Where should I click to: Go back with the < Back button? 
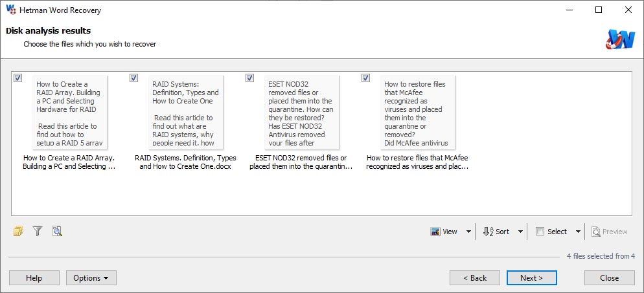(x=475, y=278)
